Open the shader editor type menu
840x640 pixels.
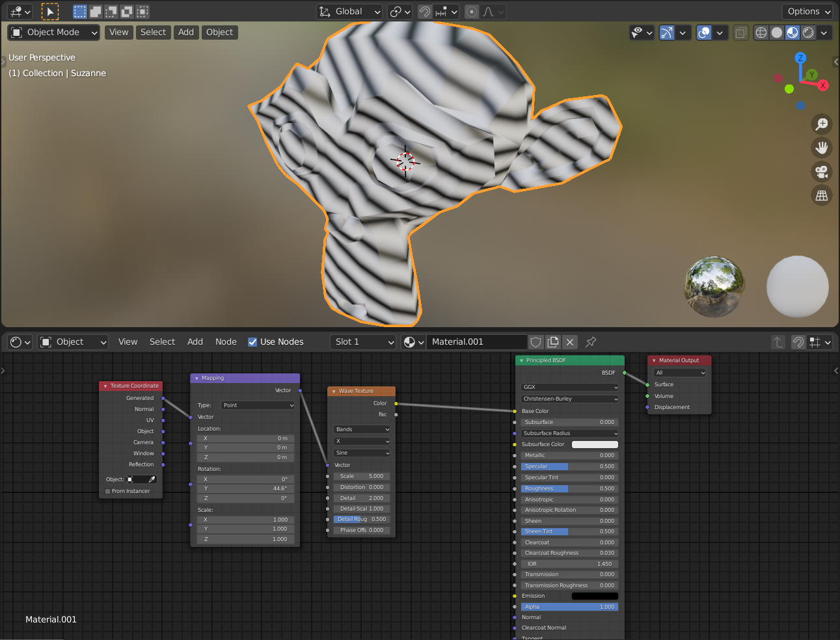(x=20, y=342)
